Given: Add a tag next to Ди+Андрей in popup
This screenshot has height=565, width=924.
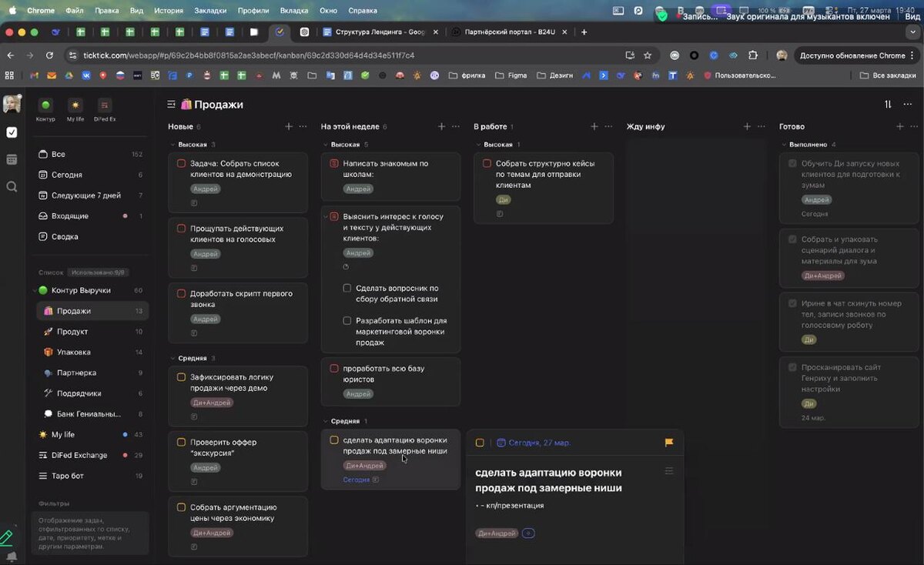Looking at the screenshot, I should tap(528, 533).
